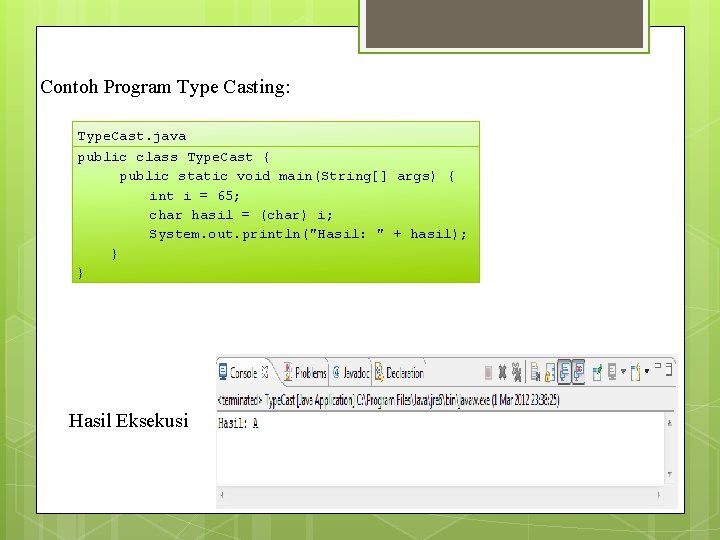Click the Javadoc @ icon
Viewport: 720px width, 540px height.
[336, 372]
